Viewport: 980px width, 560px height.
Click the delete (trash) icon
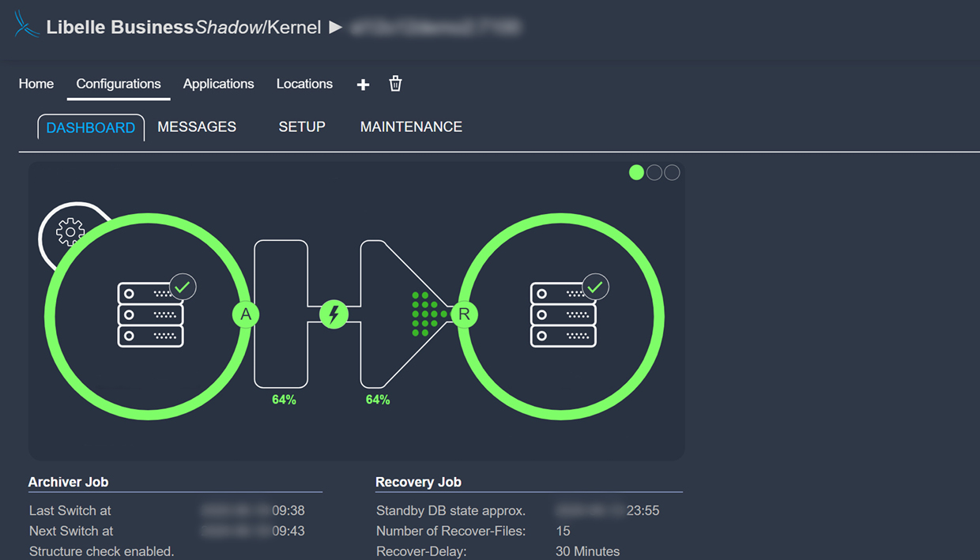coord(394,85)
